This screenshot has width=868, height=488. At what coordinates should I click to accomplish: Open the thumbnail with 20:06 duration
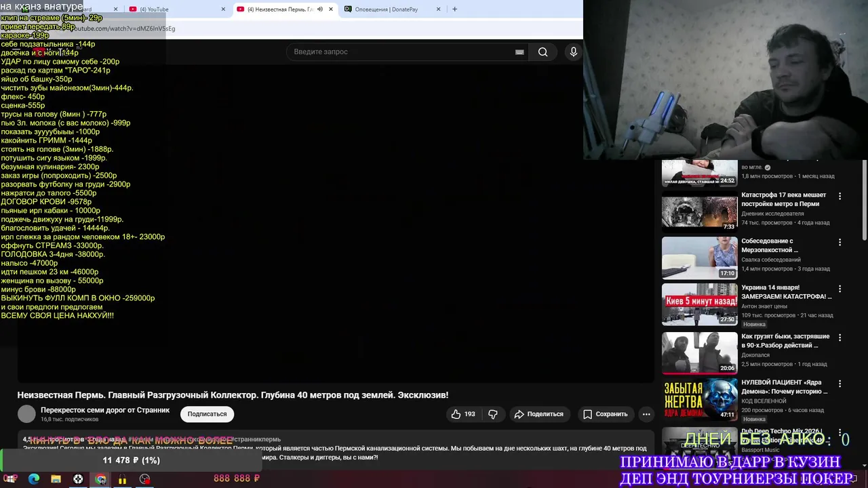pyautogui.click(x=699, y=353)
